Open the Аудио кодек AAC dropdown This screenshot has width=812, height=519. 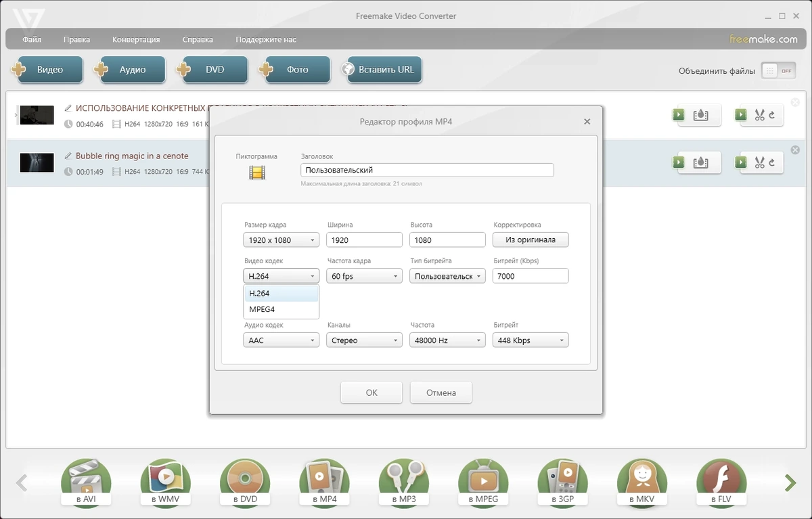click(x=281, y=340)
